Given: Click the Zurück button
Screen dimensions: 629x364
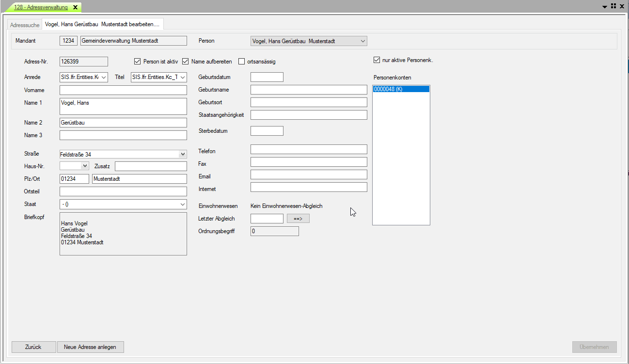Looking at the screenshot, I should (33, 347).
